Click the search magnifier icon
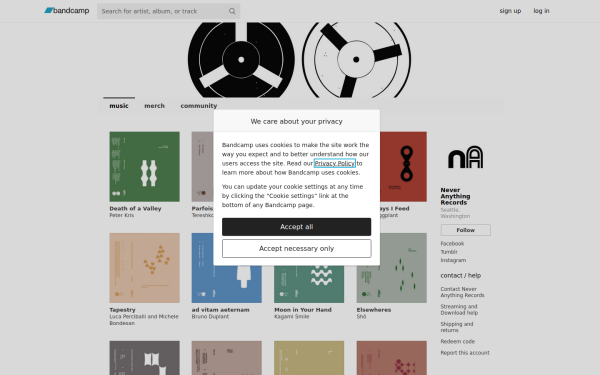600x375 pixels. (232, 11)
